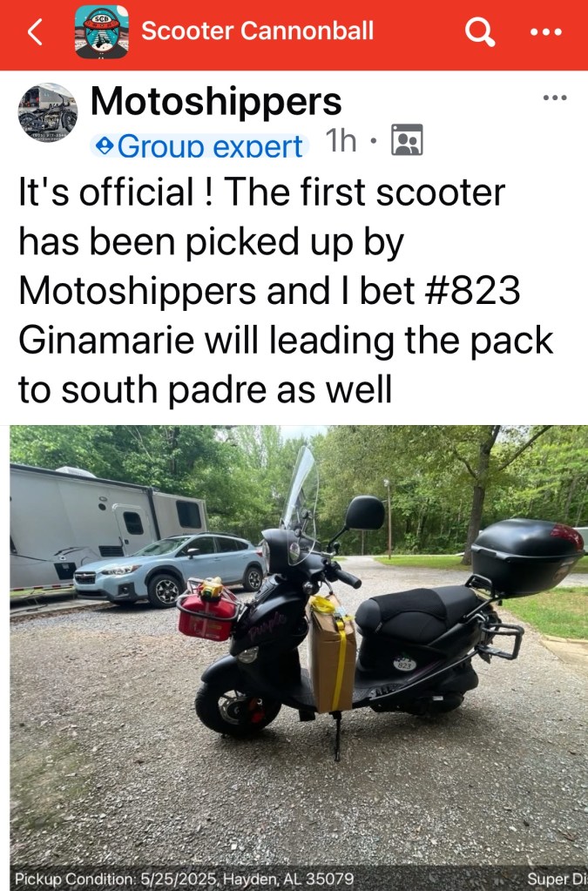Open group options three-dot menu in header

[x=546, y=32]
